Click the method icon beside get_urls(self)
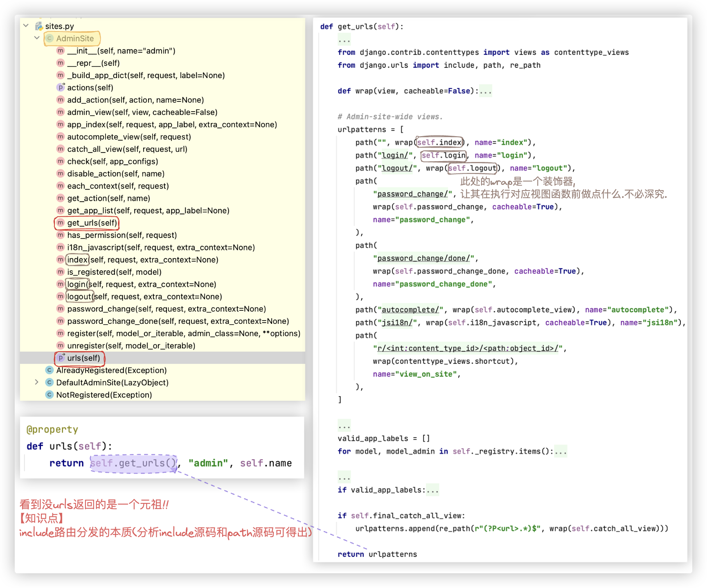 click(61, 223)
